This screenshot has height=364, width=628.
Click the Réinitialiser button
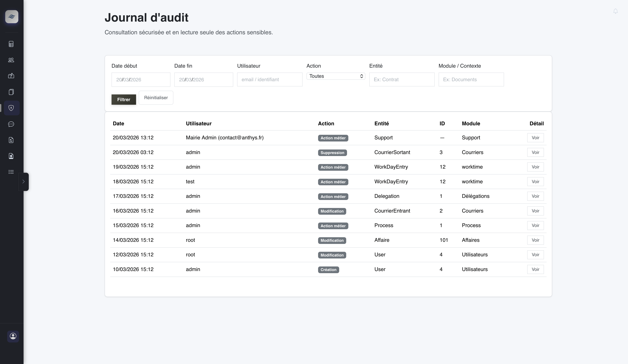pos(156,98)
